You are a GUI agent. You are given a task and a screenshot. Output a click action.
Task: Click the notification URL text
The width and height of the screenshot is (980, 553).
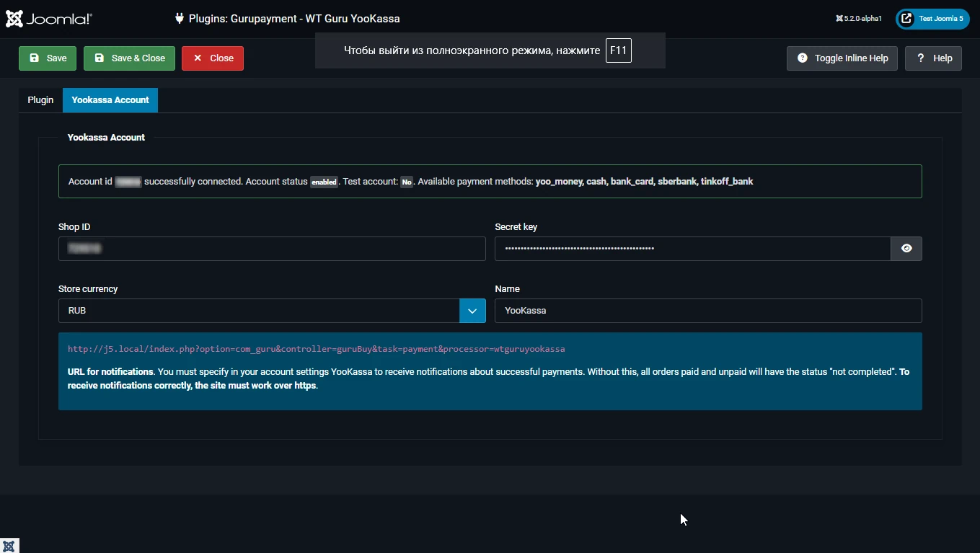pos(316,349)
